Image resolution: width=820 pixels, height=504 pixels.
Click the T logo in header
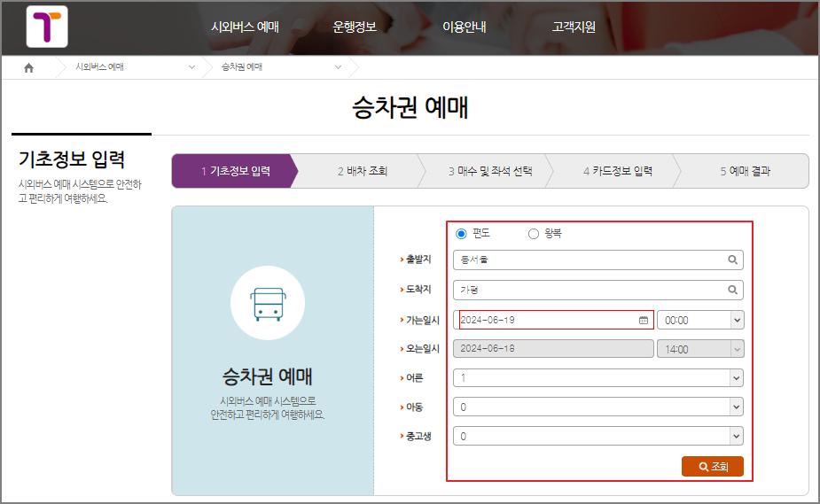pyautogui.click(x=47, y=27)
